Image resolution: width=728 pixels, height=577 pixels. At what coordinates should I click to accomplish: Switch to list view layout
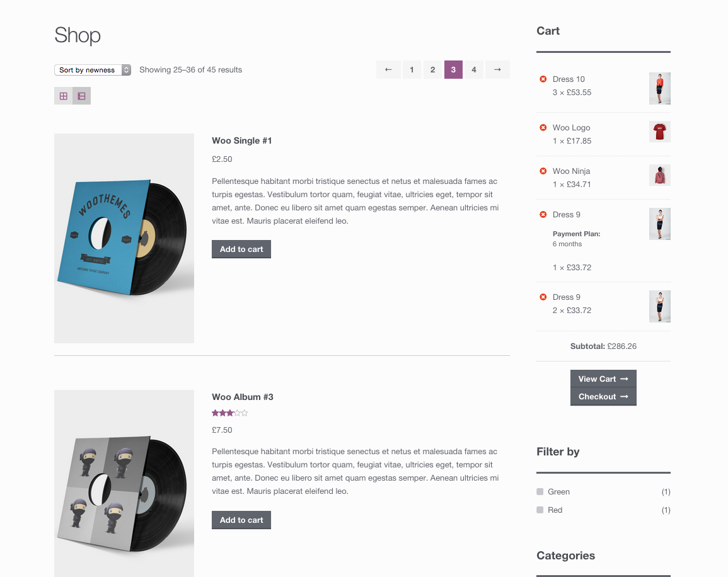point(81,96)
